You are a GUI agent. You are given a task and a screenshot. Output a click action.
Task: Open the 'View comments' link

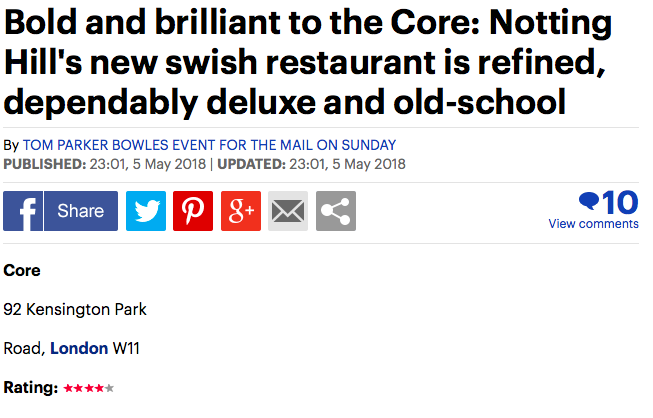pyautogui.click(x=593, y=224)
